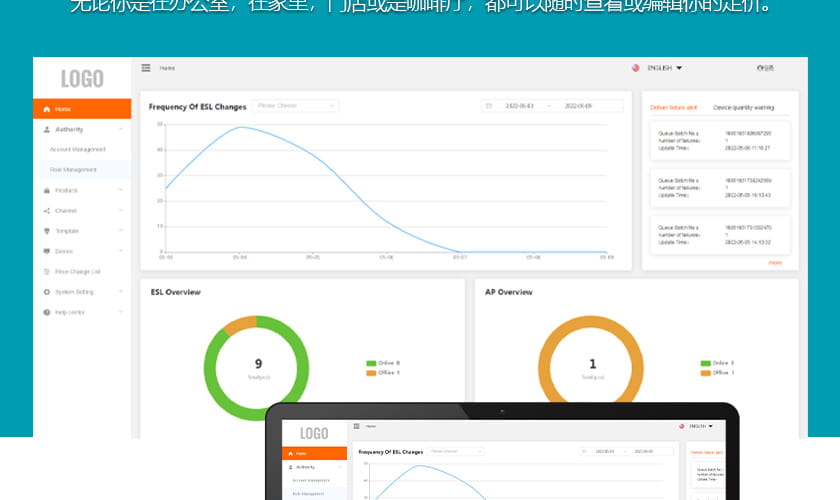Click the Products icon in sidebar
Viewport: 840px width, 500px height.
47,190
